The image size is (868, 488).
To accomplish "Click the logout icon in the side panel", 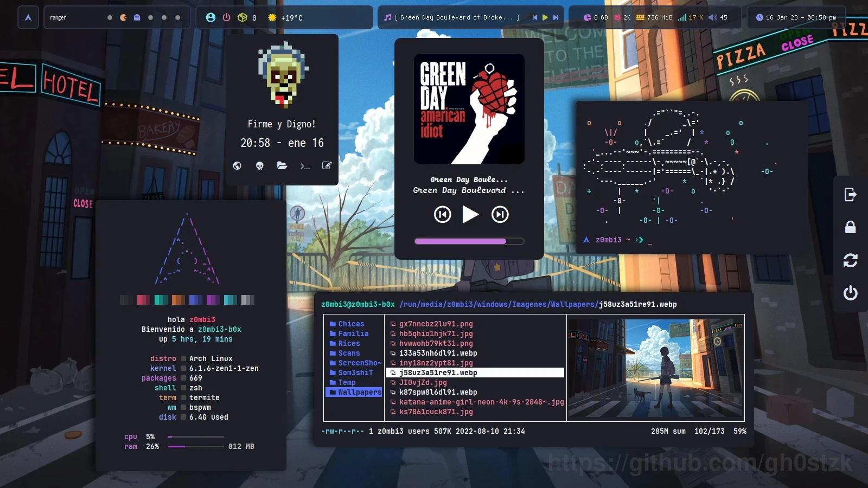I will tap(850, 195).
